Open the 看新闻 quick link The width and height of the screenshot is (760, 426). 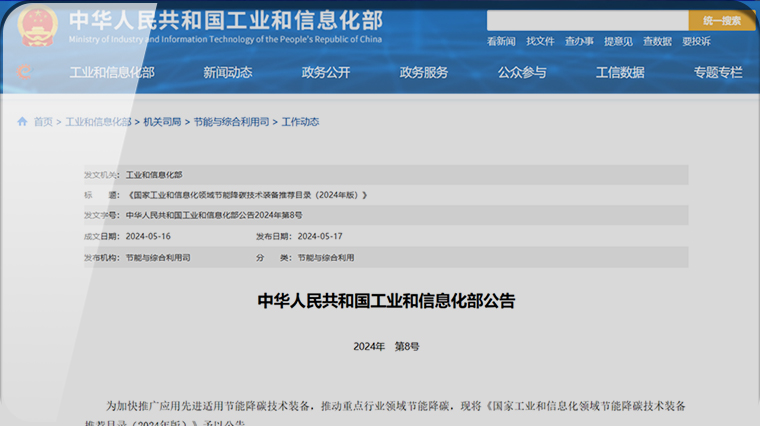(501, 42)
